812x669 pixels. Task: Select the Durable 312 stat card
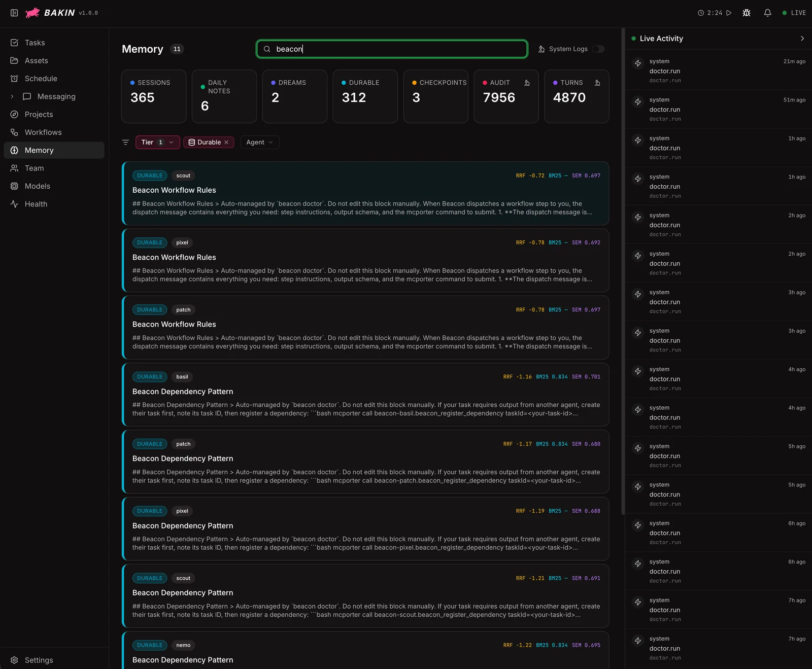365,96
